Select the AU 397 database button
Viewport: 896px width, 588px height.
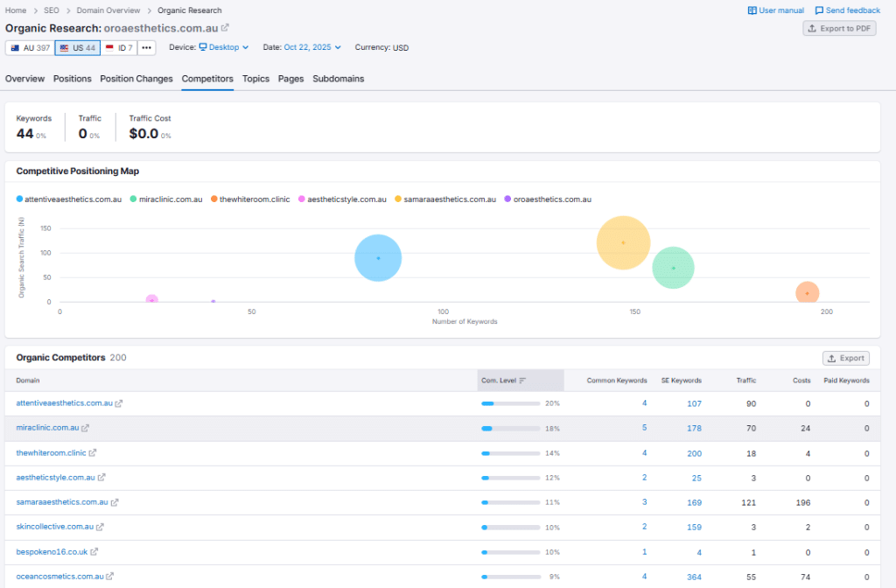[30, 47]
